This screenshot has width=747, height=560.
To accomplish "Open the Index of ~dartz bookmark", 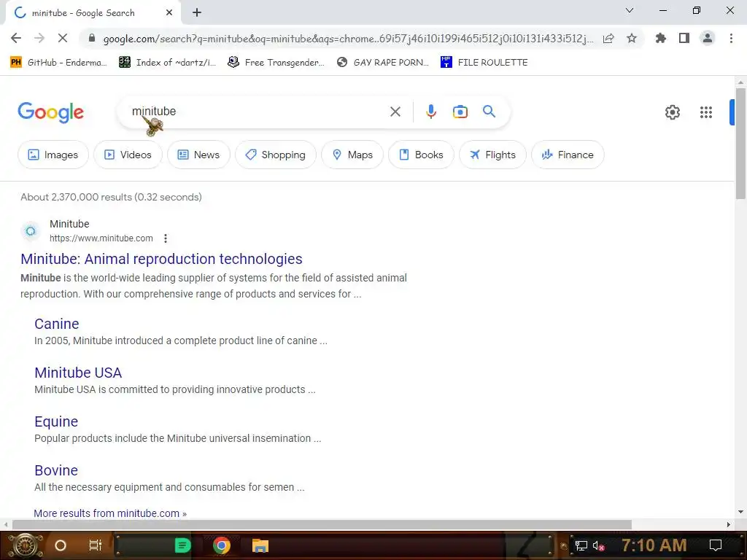I will point(167,63).
